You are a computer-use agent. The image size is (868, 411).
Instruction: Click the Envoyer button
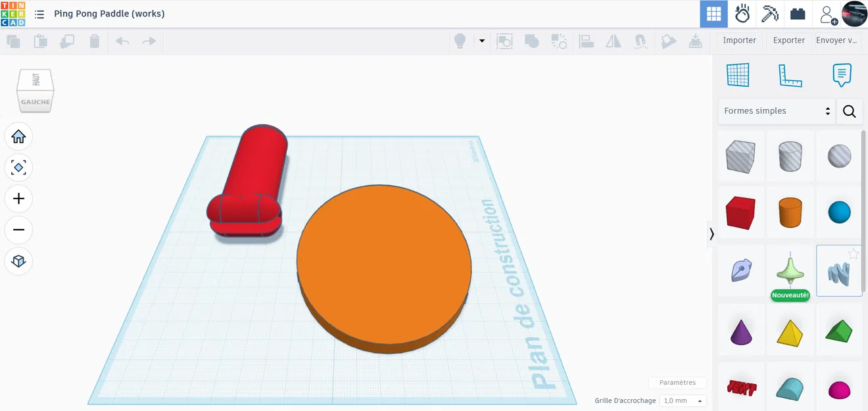(836, 40)
